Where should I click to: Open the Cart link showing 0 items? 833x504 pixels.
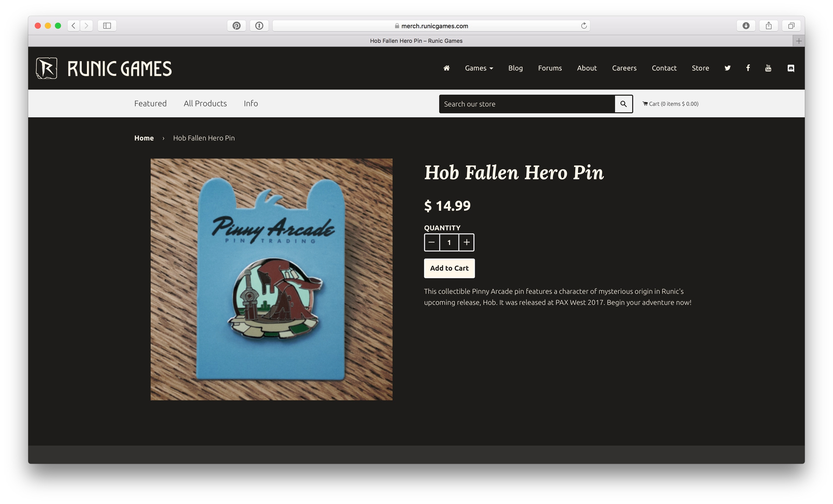click(x=671, y=104)
